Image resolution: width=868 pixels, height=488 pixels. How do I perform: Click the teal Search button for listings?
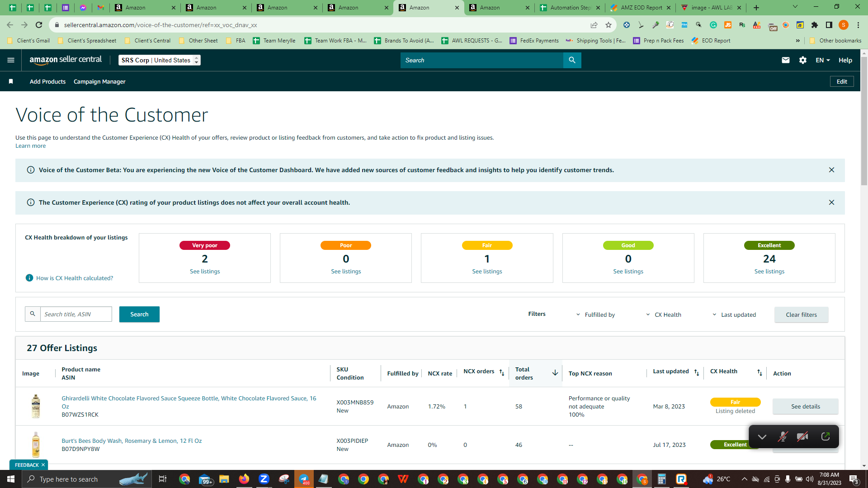(139, 314)
